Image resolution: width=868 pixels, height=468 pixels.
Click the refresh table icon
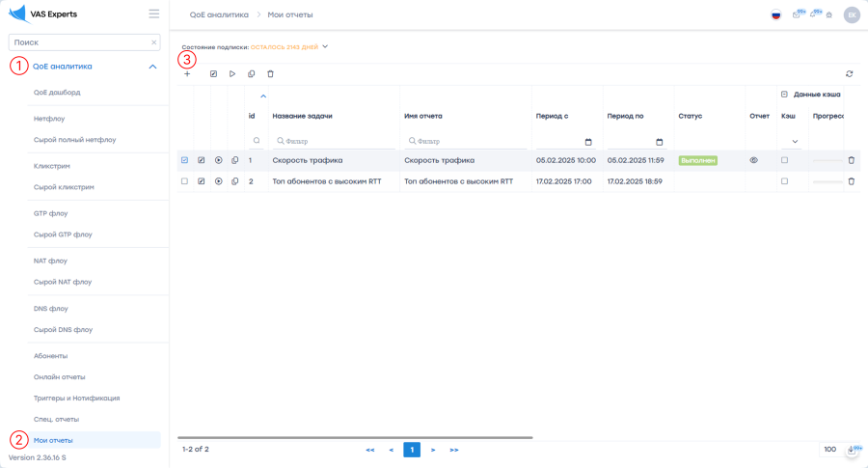[850, 74]
